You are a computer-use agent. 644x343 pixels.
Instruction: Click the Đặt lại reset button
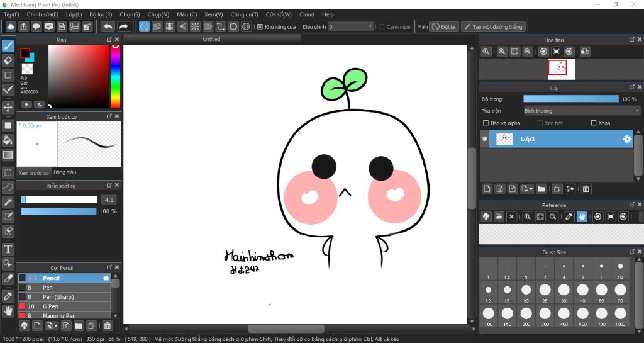coord(444,27)
